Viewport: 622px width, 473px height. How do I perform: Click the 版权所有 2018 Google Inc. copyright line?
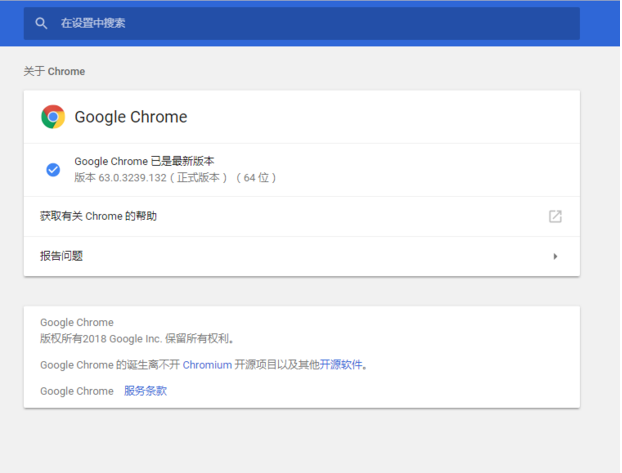pyautogui.click(x=137, y=339)
